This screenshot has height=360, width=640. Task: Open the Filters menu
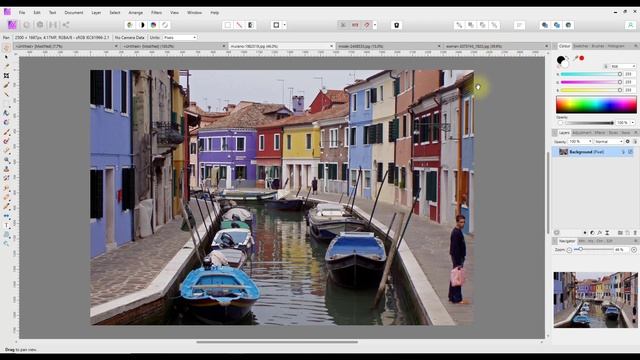[156, 13]
